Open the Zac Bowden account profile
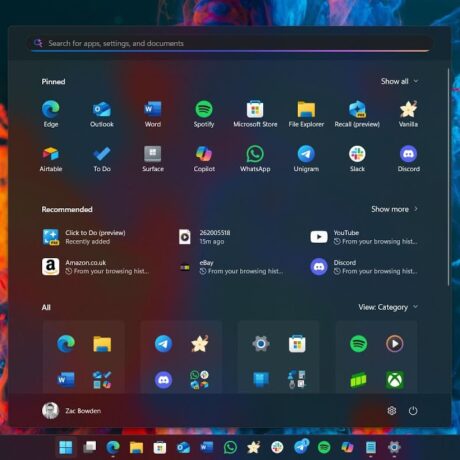The width and height of the screenshot is (460, 460). tap(71, 411)
